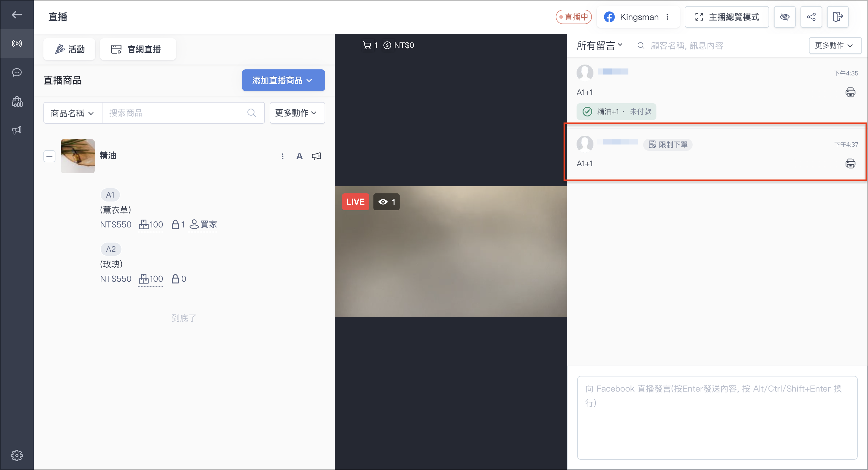Click the Facebook live message text box

pos(717,418)
